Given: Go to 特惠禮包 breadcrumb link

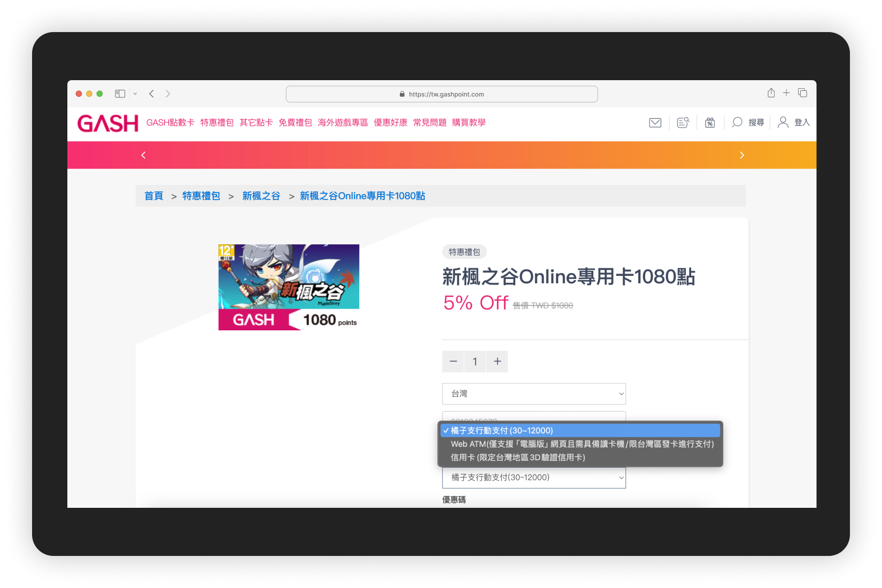Looking at the screenshot, I should pyautogui.click(x=201, y=196).
